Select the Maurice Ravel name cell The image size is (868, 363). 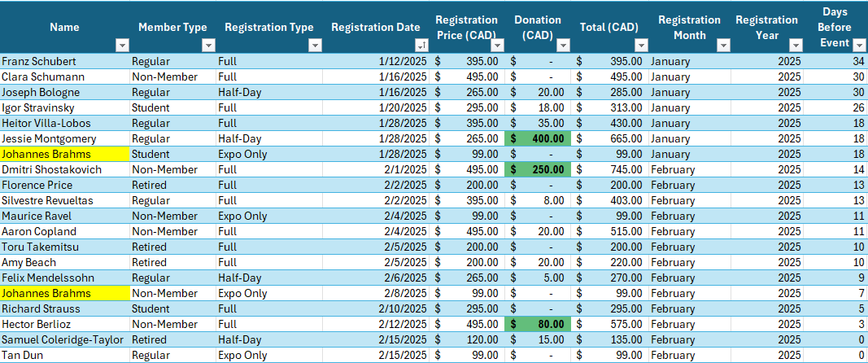pyautogui.click(x=65, y=216)
